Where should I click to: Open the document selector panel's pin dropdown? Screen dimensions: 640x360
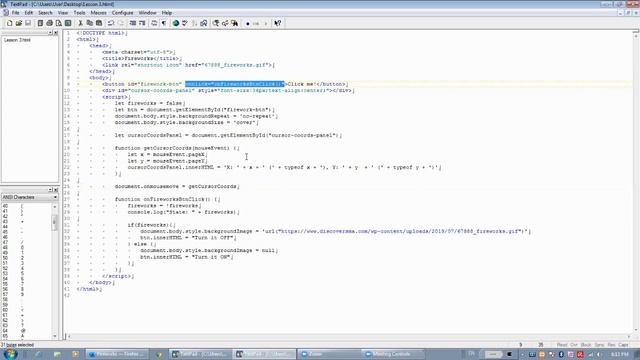click(51, 33)
